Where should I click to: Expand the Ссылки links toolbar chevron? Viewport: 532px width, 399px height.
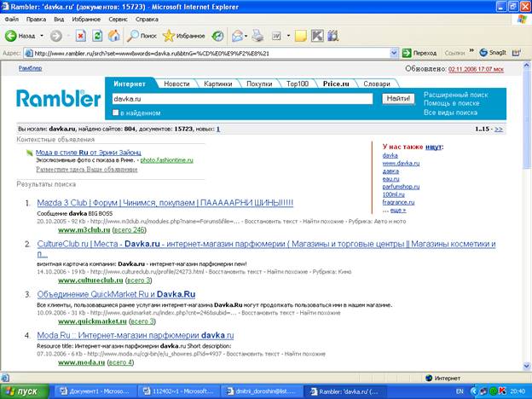pyautogui.click(x=471, y=51)
